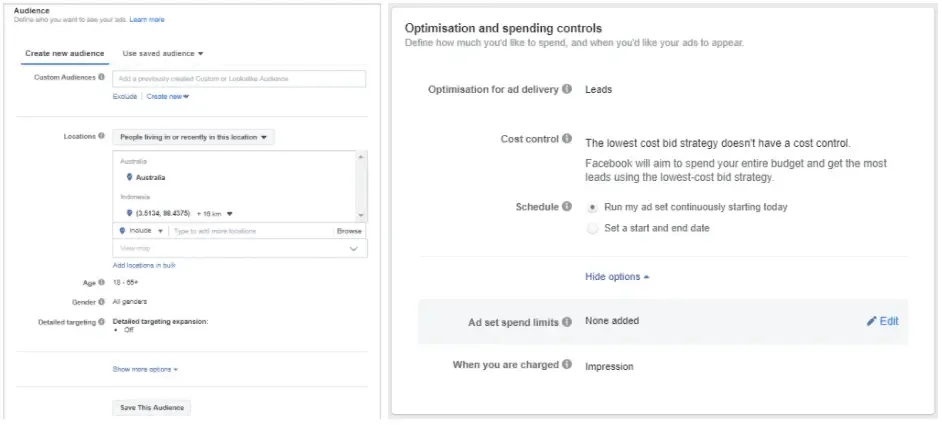Click Edit link for ad set spend limits

tap(883, 321)
